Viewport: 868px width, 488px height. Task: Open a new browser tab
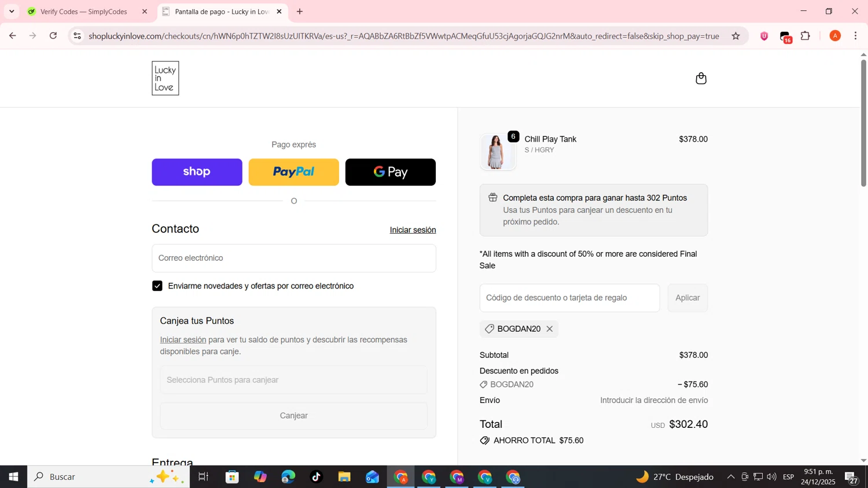coord(300,12)
